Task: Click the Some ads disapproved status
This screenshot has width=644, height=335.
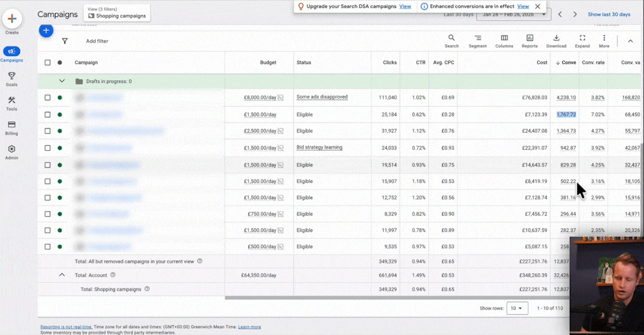Action: click(322, 97)
